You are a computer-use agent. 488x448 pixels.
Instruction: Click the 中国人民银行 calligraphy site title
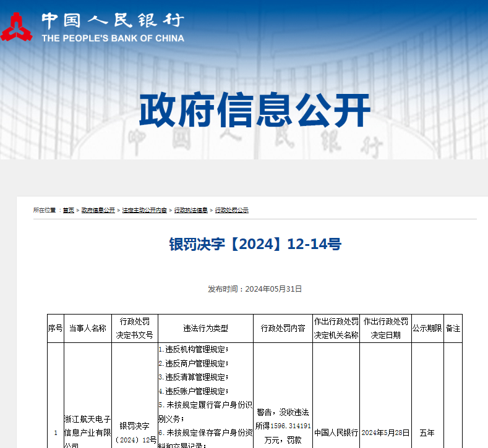(113, 20)
